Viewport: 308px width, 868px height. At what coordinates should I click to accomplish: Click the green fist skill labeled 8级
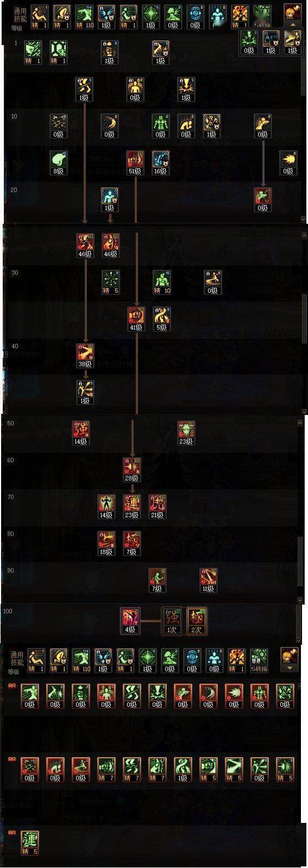tap(58, 162)
